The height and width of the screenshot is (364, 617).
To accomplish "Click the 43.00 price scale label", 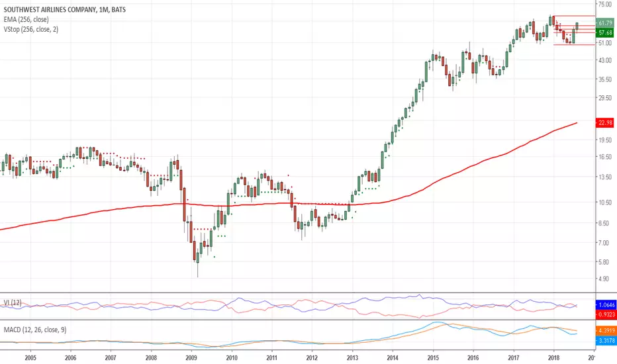I will 605,60.
